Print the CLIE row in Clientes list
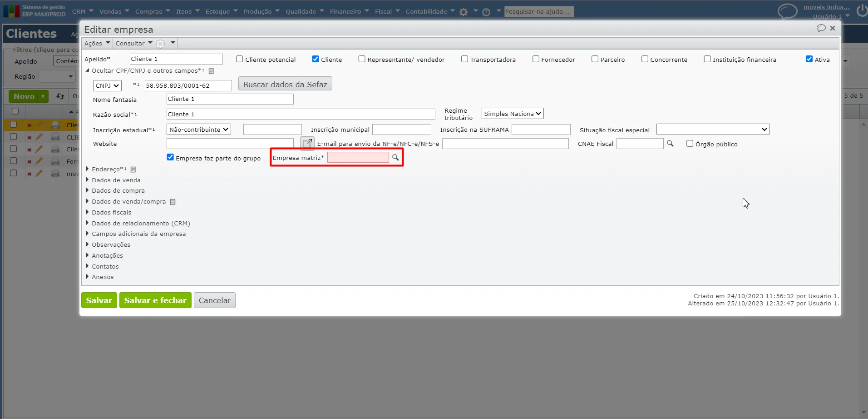 coord(55,137)
